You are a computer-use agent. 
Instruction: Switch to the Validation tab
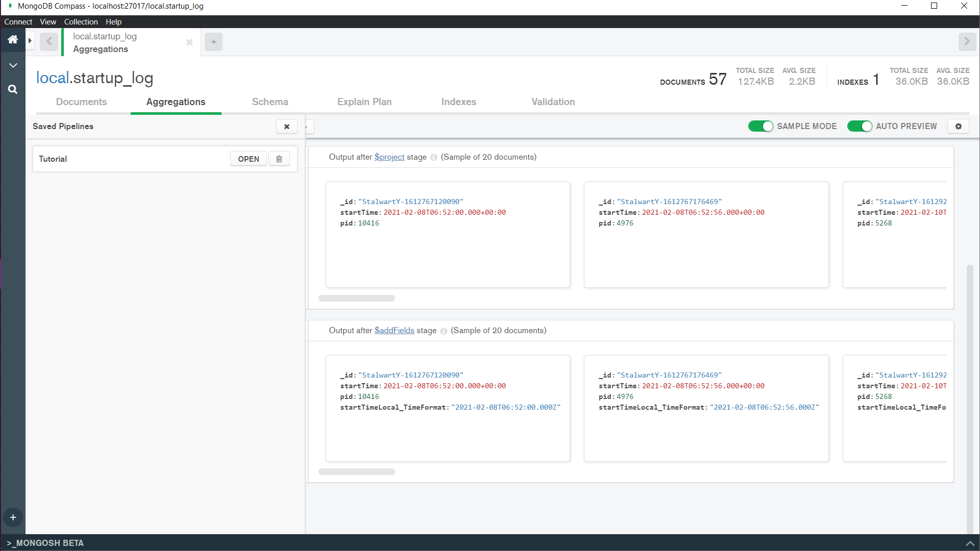tap(553, 102)
